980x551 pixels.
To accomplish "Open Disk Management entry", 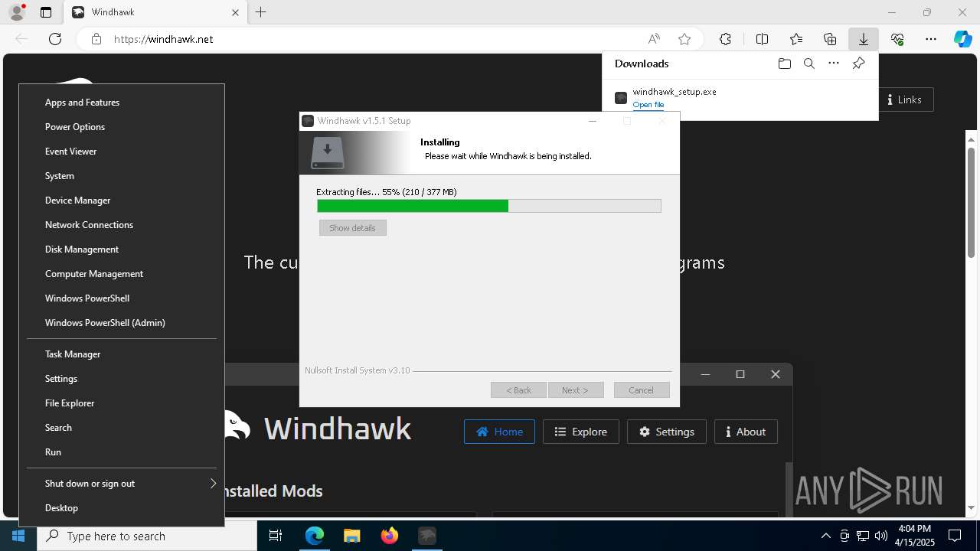I will [122, 249].
